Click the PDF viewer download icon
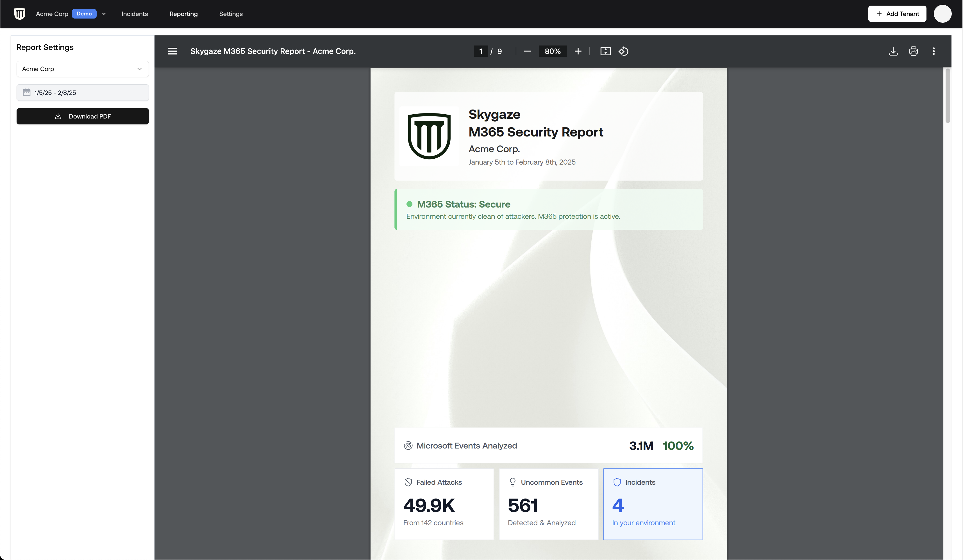This screenshot has width=963, height=560. point(893,51)
